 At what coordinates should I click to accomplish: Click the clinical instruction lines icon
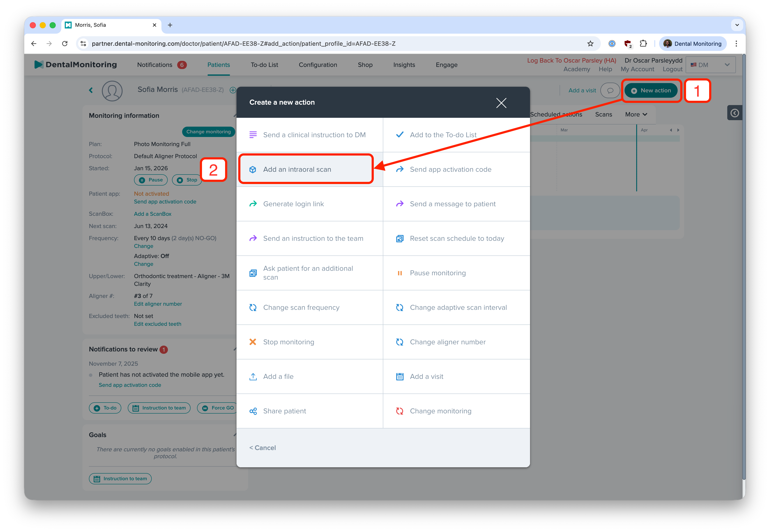click(x=253, y=135)
